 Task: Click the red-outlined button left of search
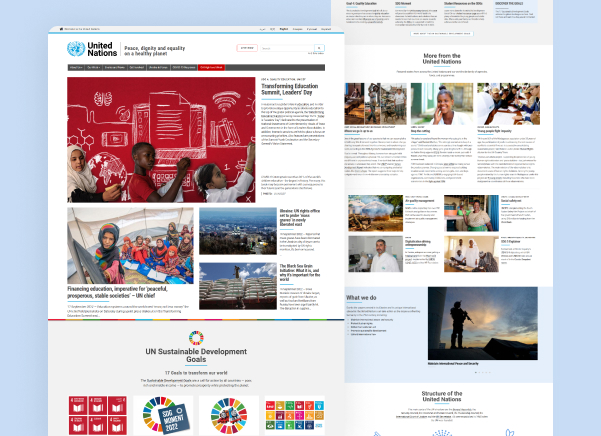247,48
